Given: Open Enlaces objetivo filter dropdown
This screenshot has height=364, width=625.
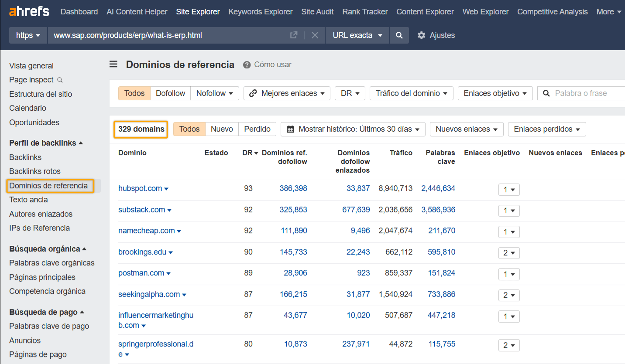Looking at the screenshot, I should (x=495, y=93).
